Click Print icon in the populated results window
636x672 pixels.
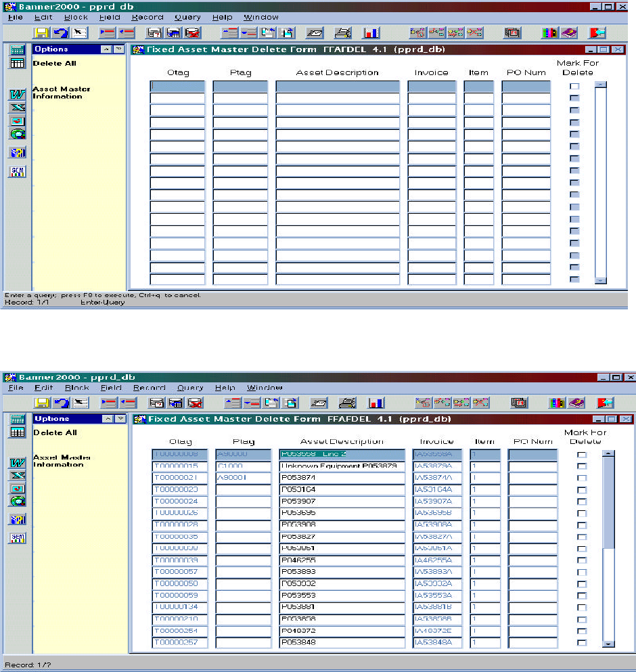coord(347,403)
